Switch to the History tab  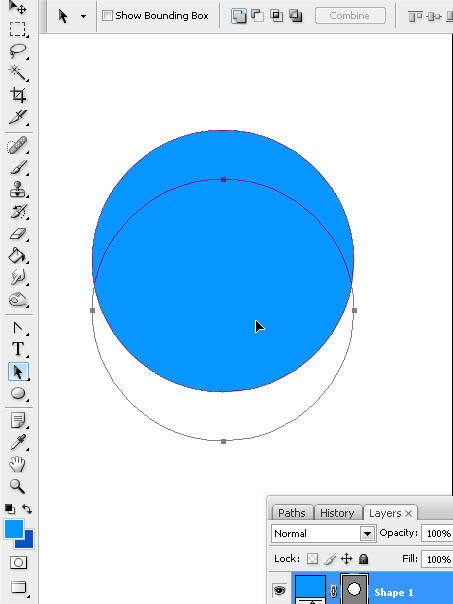click(x=337, y=513)
